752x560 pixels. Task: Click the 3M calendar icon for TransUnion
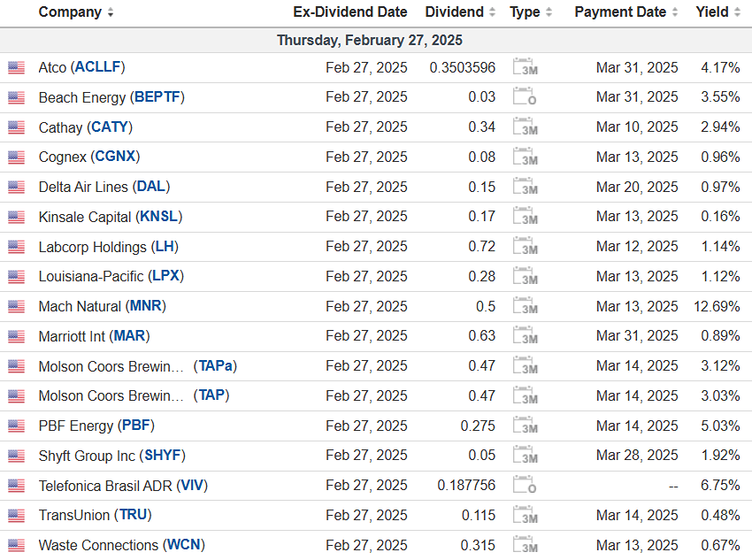pyautogui.click(x=526, y=516)
